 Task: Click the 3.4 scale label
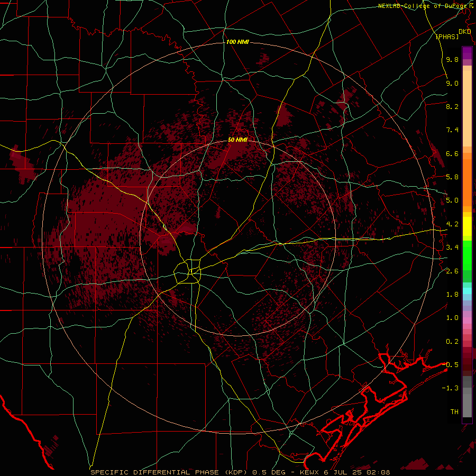[x=452, y=248]
